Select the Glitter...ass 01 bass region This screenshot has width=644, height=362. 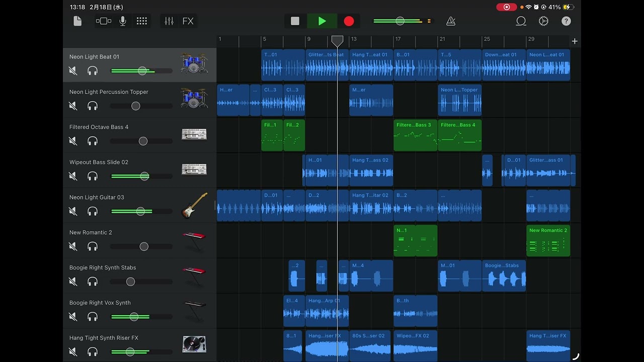point(548,170)
